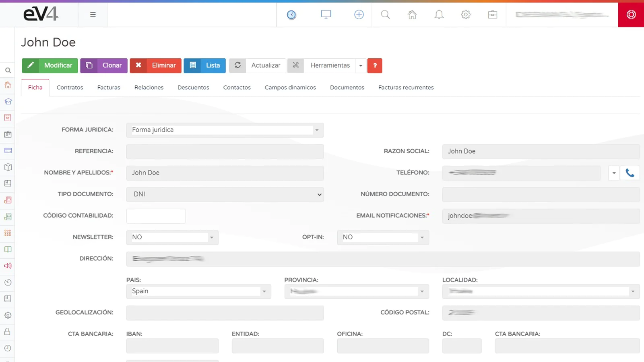Open the sidebar cube box icon
This screenshot has height=362, width=644.
coord(8,167)
